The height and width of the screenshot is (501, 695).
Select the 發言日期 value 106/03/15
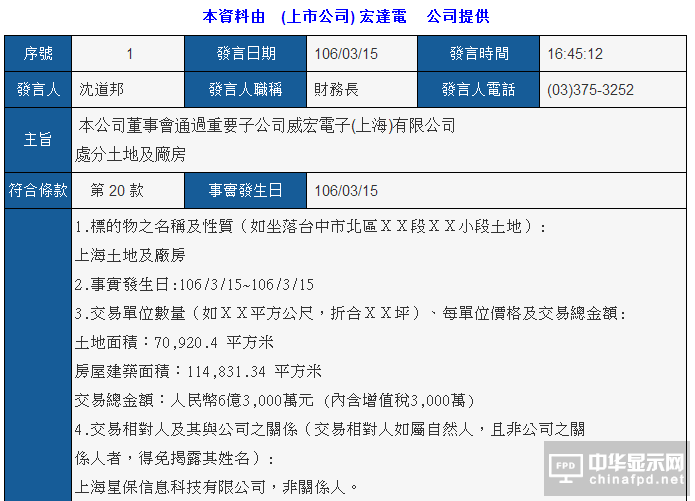pos(346,54)
